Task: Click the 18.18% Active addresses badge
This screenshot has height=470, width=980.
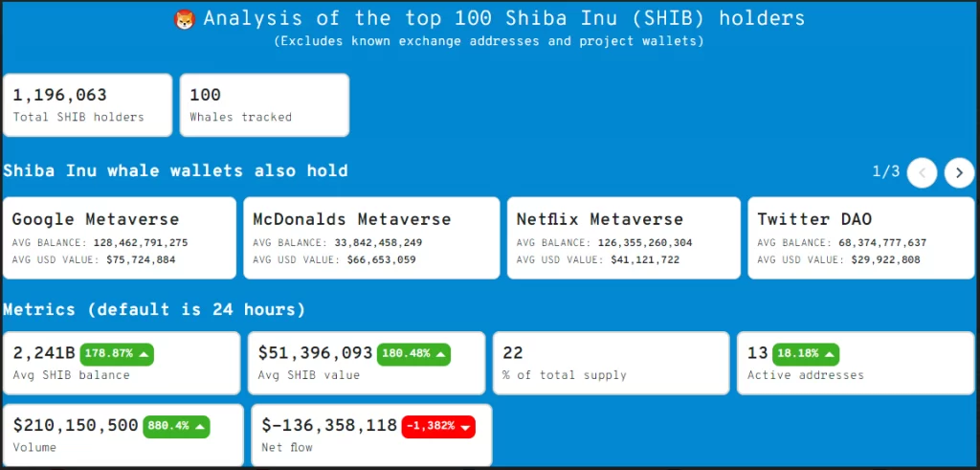Action: click(x=806, y=354)
